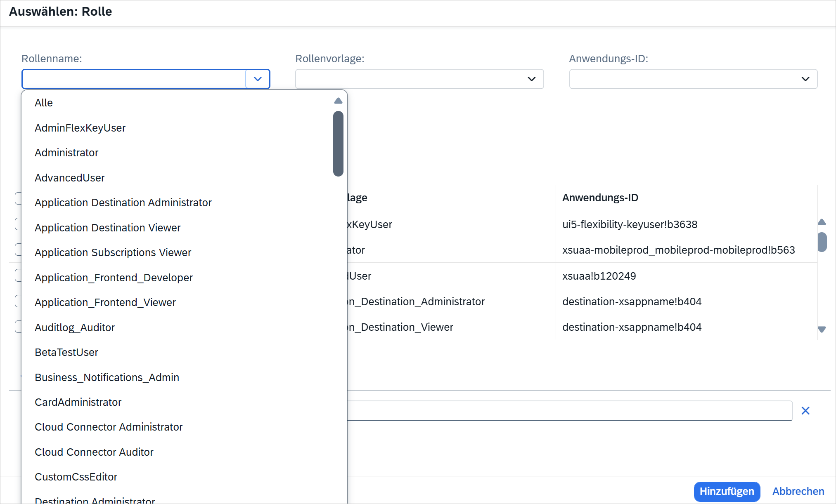Choose AdminFlexKeyUser in the list
The width and height of the screenshot is (836, 504).
tap(80, 128)
